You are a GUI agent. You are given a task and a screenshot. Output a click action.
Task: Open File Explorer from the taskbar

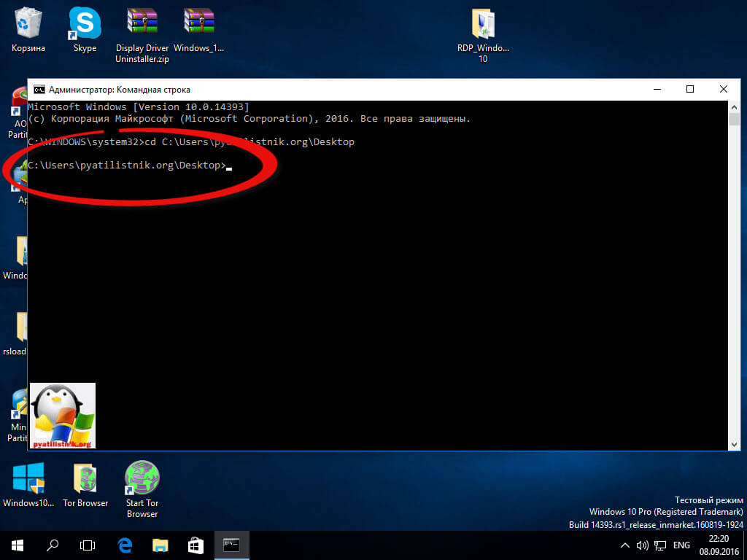tap(160, 545)
